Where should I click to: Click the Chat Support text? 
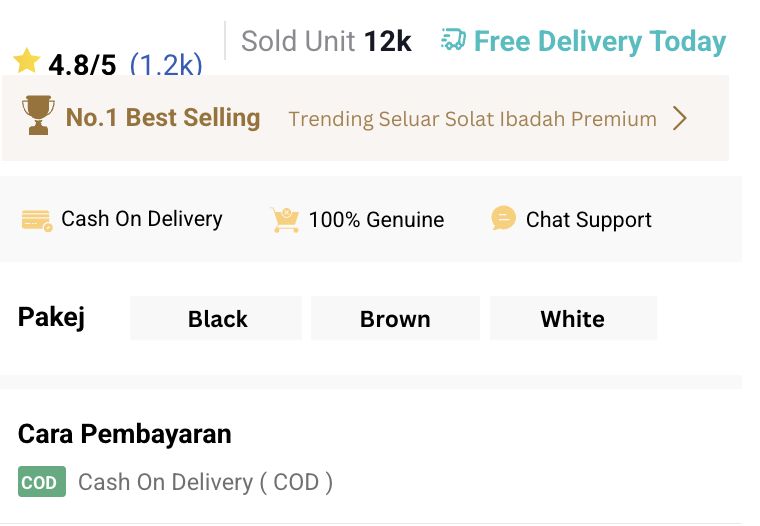coord(588,220)
